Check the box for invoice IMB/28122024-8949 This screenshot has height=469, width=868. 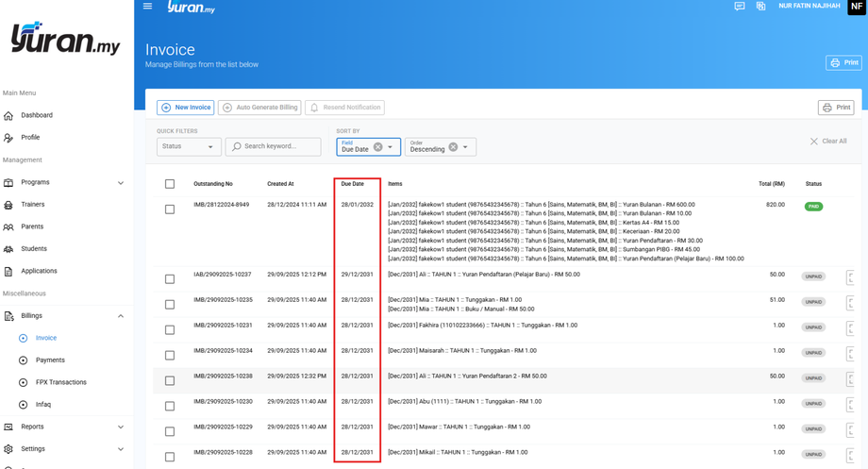pyautogui.click(x=170, y=209)
